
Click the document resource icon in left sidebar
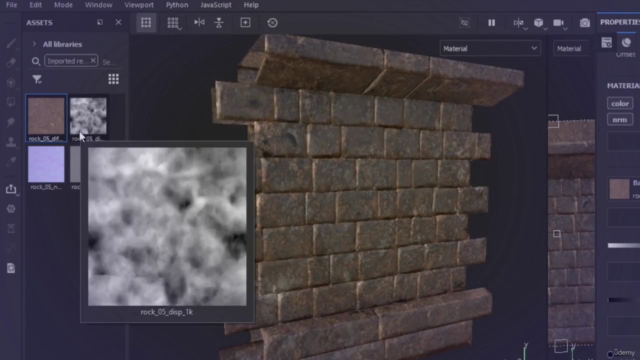click(11, 268)
